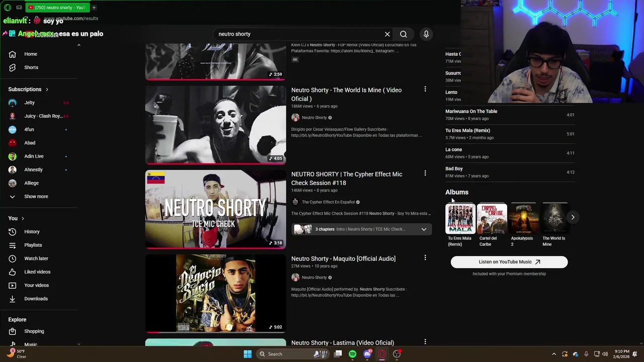The image size is (644, 362).
Task: Open options menu for Lastima video
Action: point(425,342)
